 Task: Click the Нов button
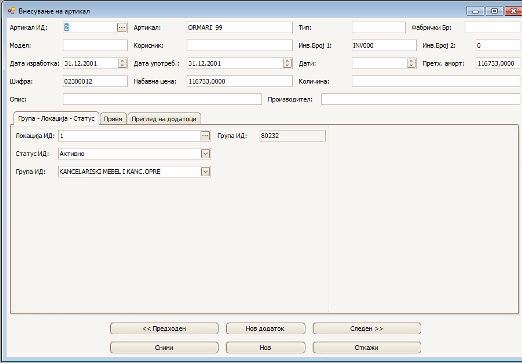[x=265, y=347]
